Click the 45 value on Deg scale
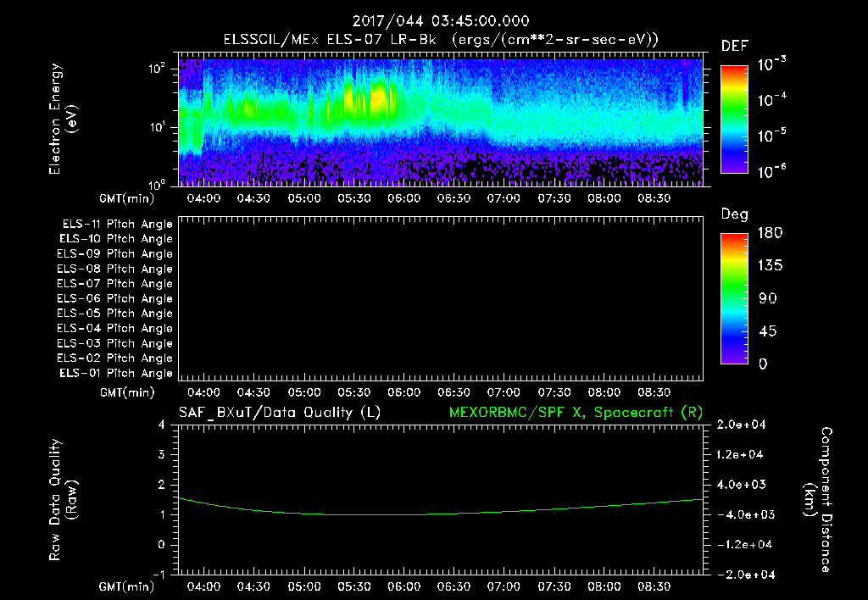Viewport: 868px width, 600px height. click(x=768, y=331)
